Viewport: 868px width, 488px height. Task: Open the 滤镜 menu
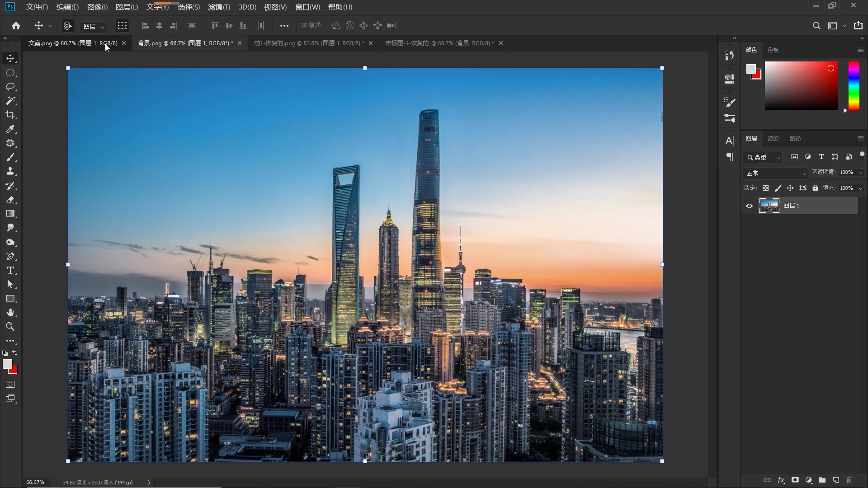tap(218, 7)
